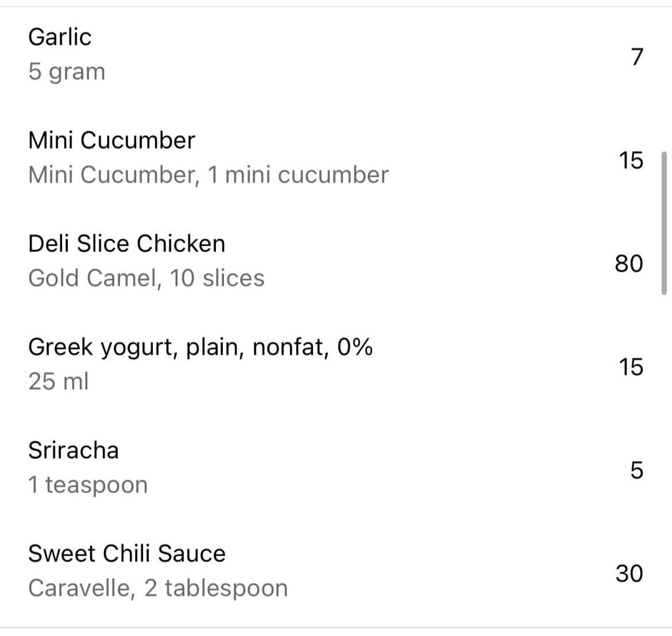Tap the 80 calorie value for chicken
This screenshot has height=636, width=672.
(628, 264)
